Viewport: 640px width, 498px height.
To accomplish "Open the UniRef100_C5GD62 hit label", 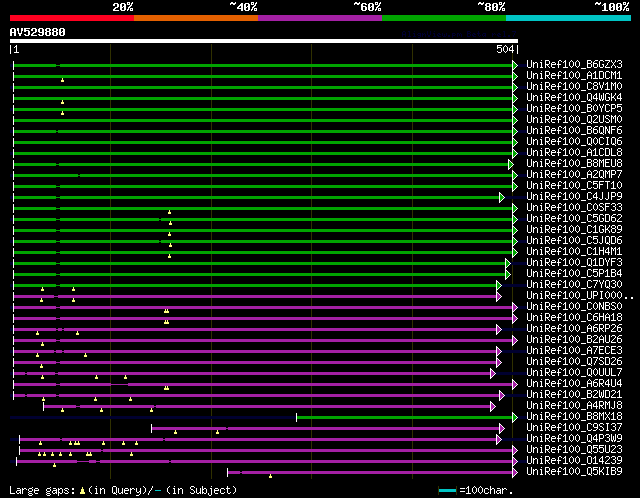I will pos(574,219).
